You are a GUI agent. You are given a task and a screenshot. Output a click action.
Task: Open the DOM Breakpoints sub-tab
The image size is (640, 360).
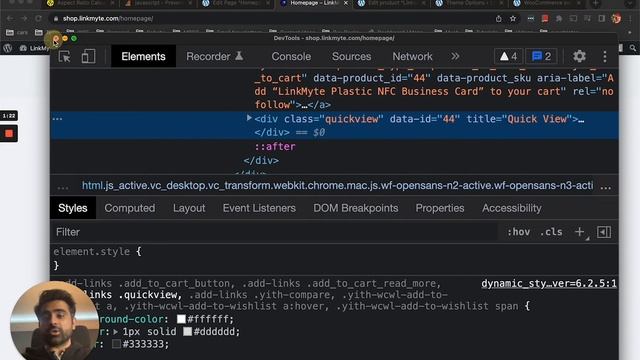(356, 208)
